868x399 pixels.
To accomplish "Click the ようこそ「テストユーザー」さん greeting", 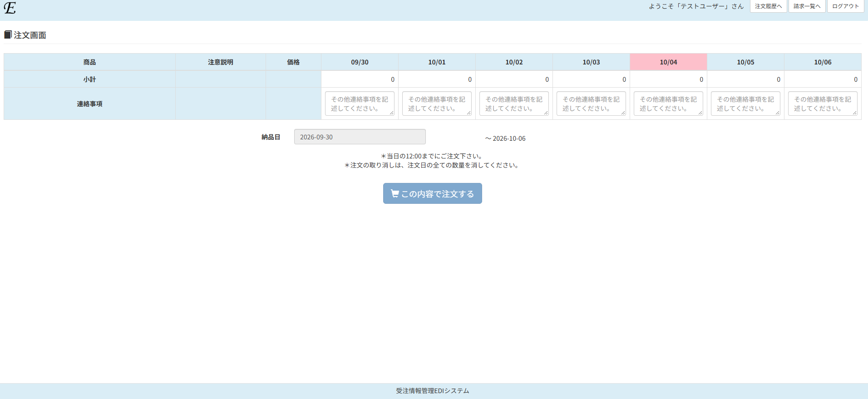I will tap(696, 6).
